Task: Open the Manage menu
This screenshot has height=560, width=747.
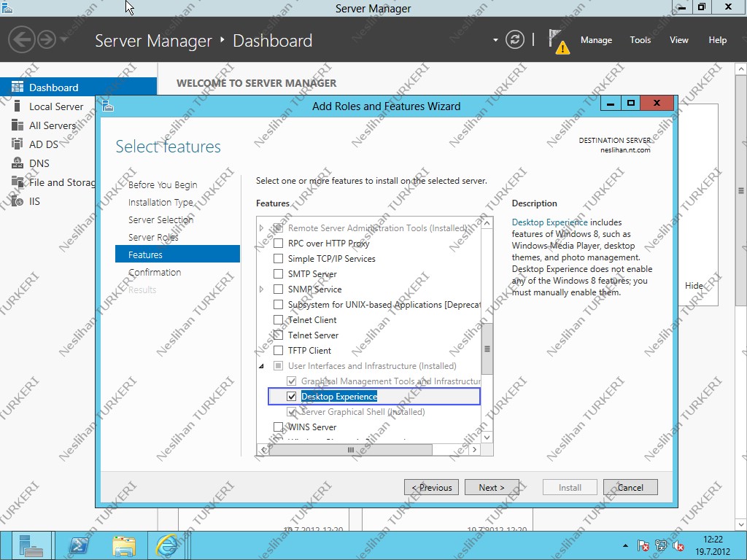Action: [596, 40]
